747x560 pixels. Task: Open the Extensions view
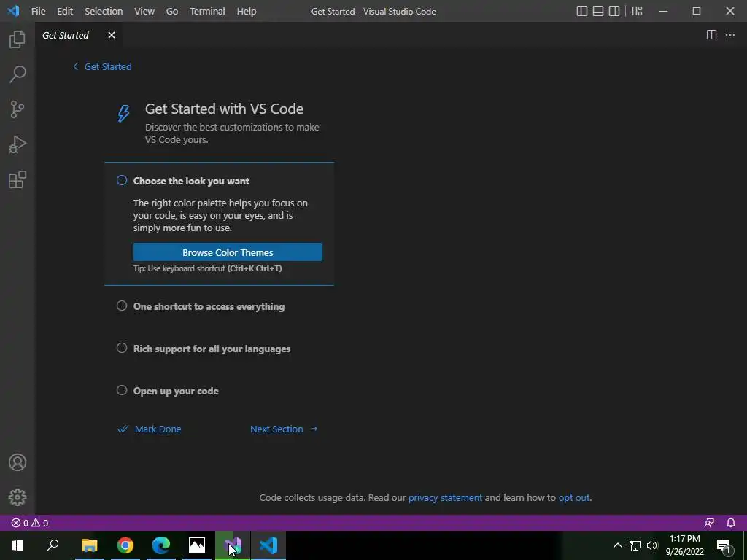18,179
